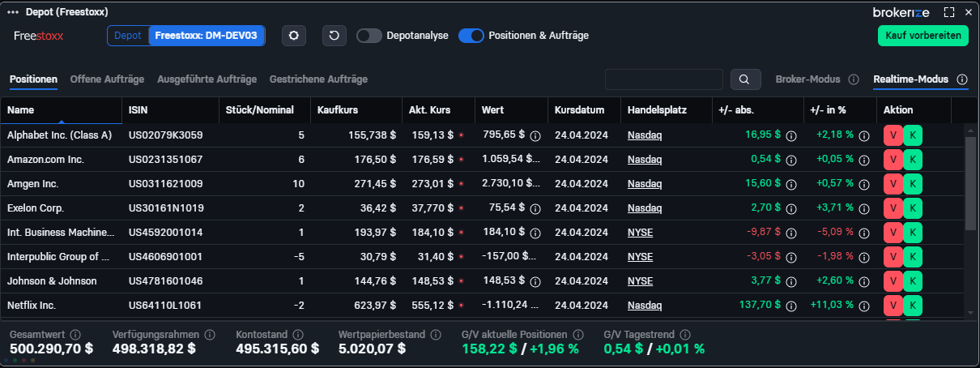Open NYSE link for Int. Business Machines

(x=640, y=233)
